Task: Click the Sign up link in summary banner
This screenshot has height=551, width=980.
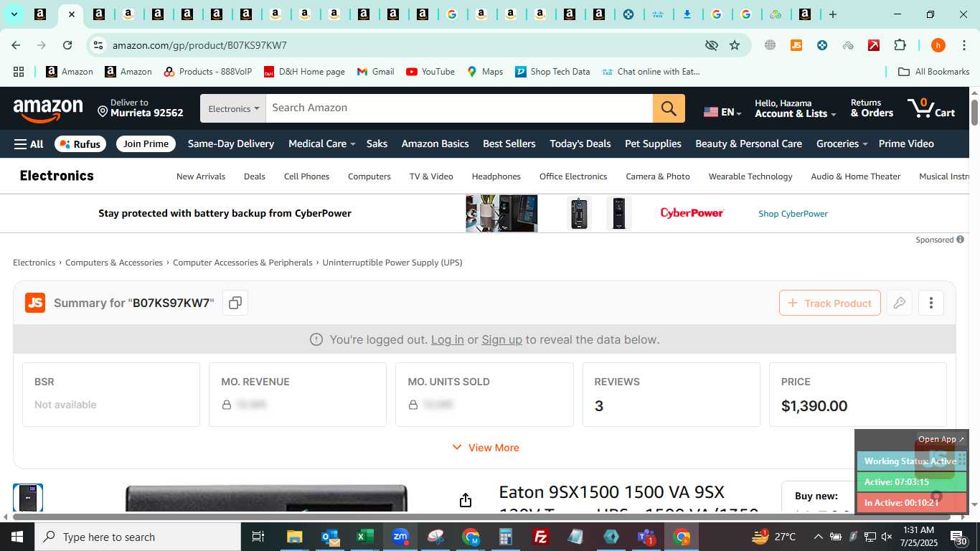Action: [x=501, y=339]
